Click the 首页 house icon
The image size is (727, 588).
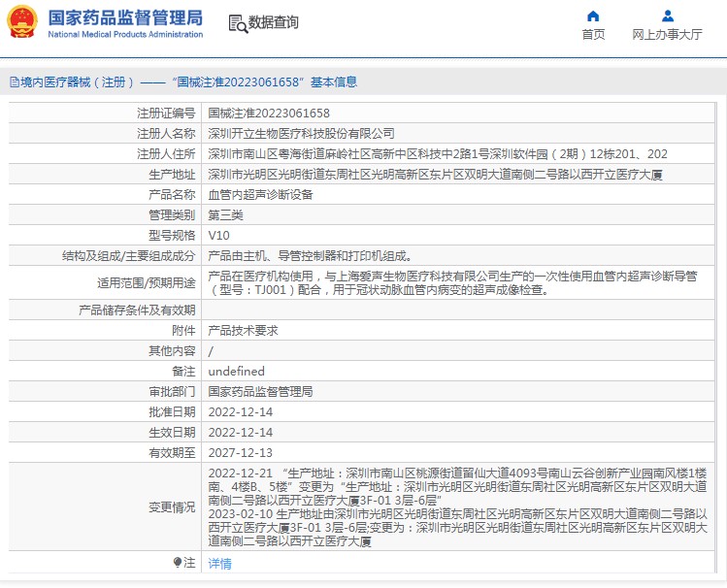click(x=593, y=16)
